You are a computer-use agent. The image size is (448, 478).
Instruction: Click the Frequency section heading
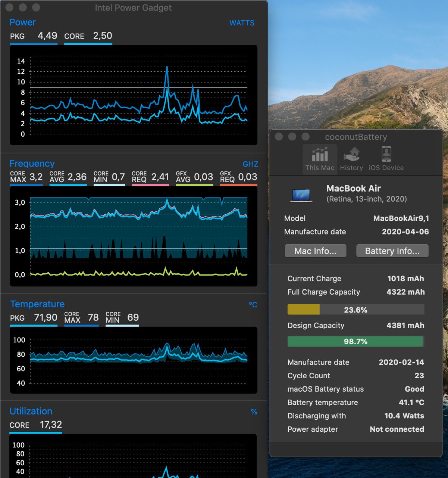click(32, 164)
